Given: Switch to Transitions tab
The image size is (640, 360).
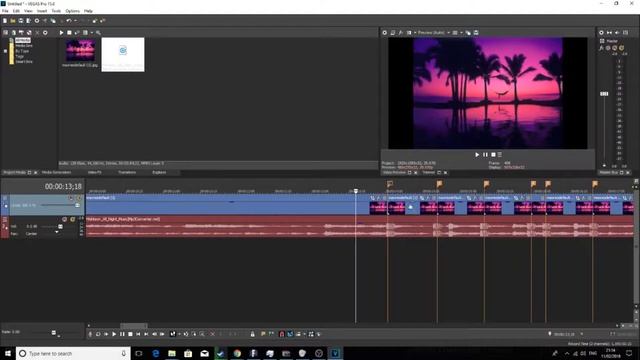Looking at the screenshot, I should click(127, 173).
